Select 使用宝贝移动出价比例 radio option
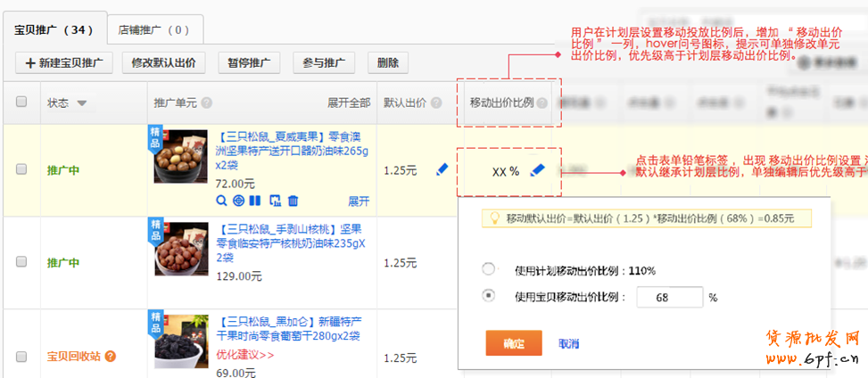868x378 pixels. [x=488, y=296]
